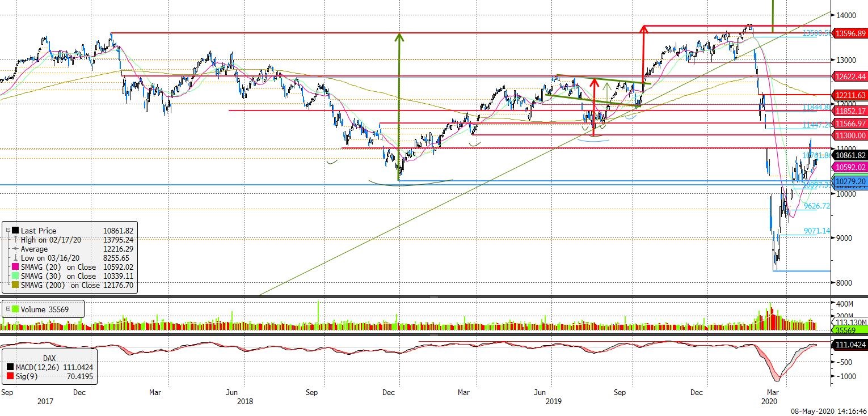Click the 08-May-2020 14:16:46 timestamp
Viewport: 868px width, 416px height.
[x=828, y=411]
